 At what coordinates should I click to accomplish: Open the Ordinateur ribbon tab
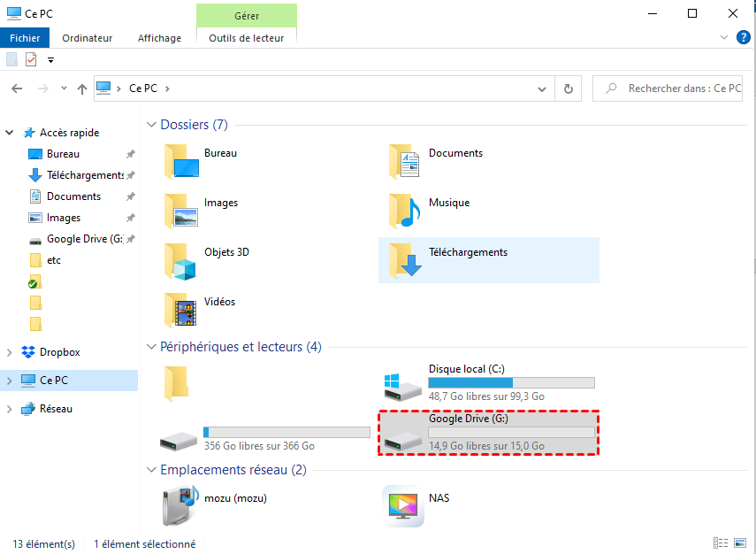pyautogui.click(x=88, y=38)
